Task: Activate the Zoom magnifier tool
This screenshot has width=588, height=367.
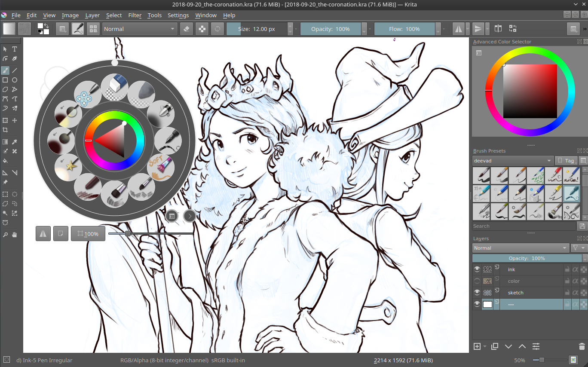Action: (x=5, y=235)
